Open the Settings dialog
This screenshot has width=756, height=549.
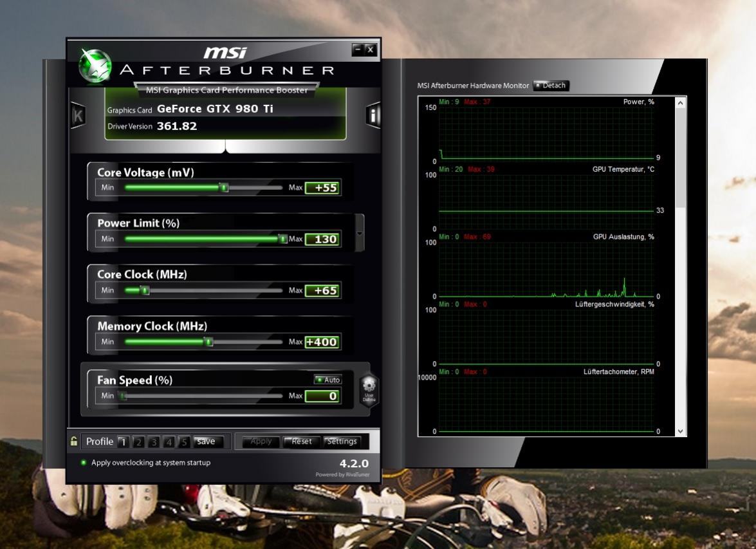point(342,442)
